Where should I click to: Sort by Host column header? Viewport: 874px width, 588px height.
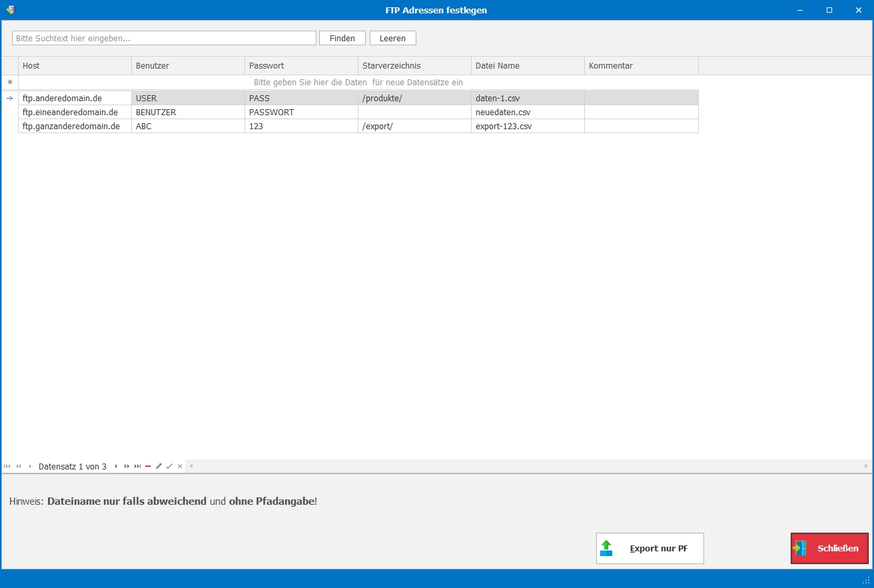75,66
